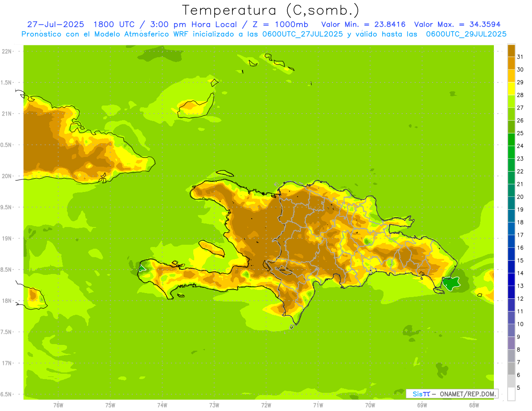
Task: Click the '17N' latitude label
Action: tap(8, 363)
